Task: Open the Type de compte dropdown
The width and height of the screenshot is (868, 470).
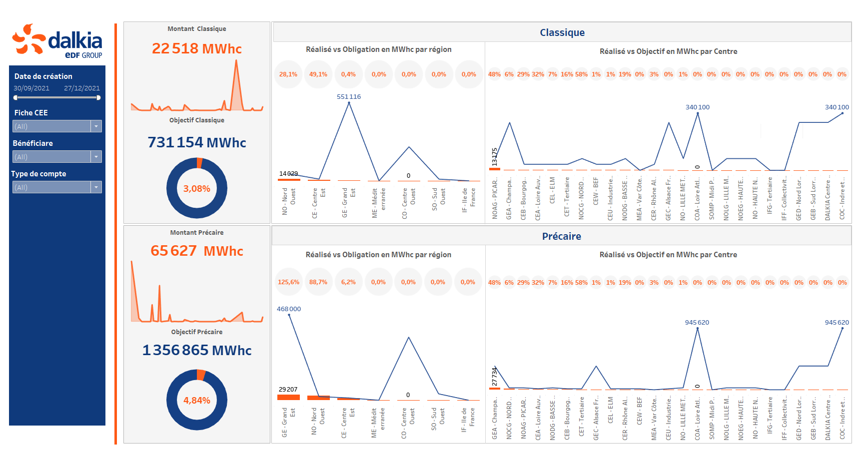Action: click(57, 187)
